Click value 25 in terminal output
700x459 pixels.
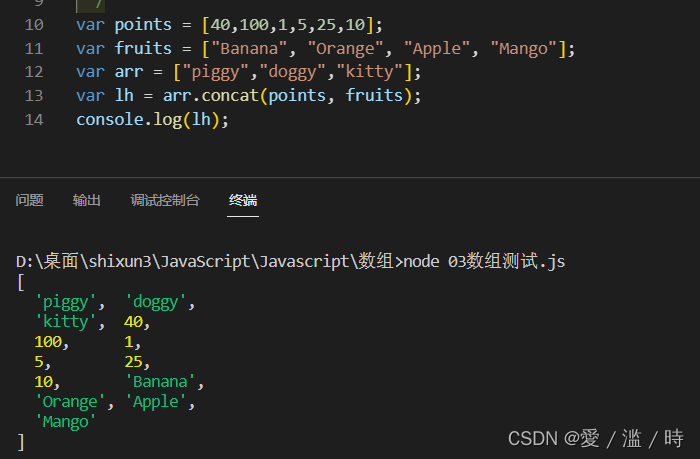click(x=133, y=362)
